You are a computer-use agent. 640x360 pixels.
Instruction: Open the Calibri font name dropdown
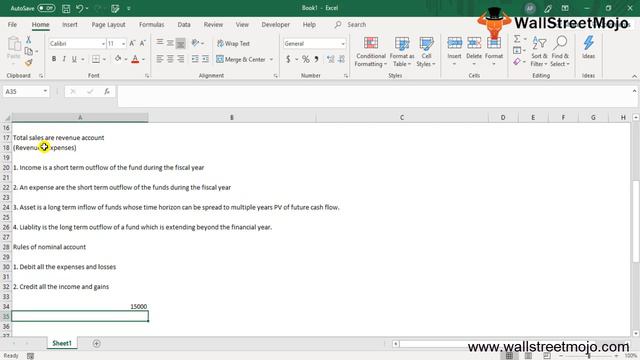[x=103, y=43]
